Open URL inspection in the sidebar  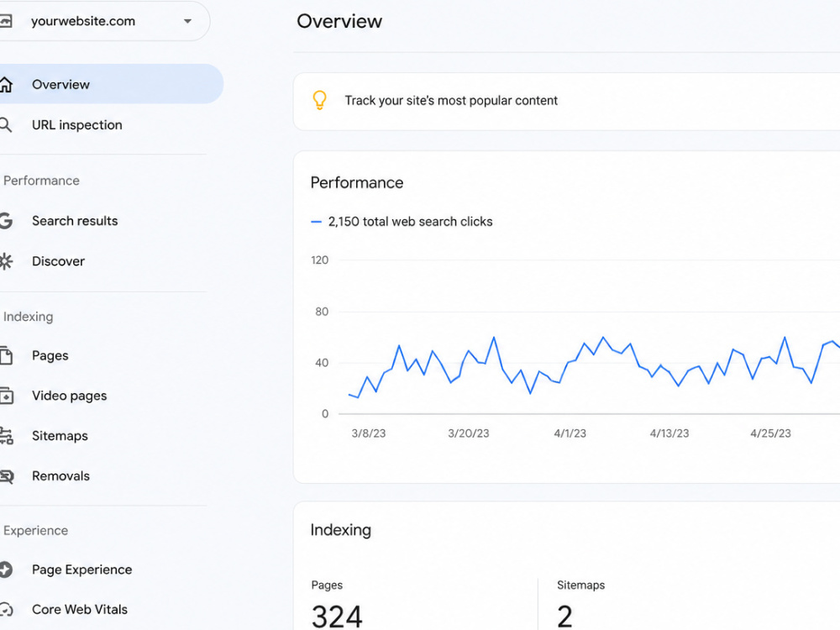click(x=76, y=125)
